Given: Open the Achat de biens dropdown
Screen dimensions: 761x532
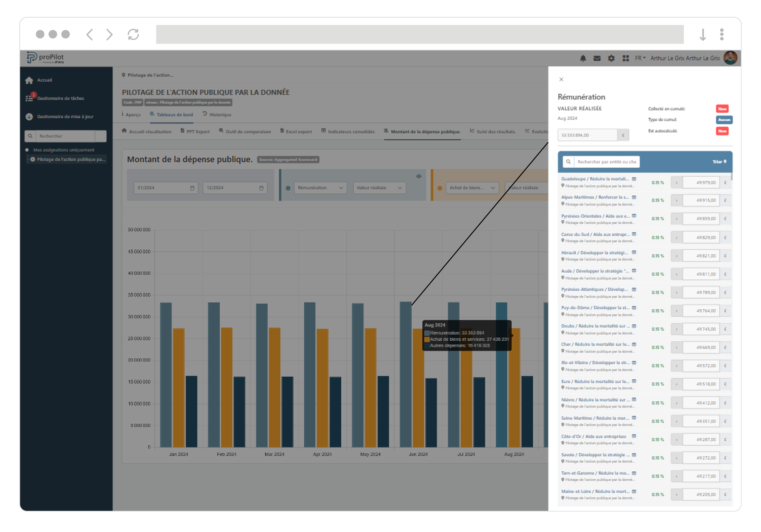Looking at the screenshot, I should (x=472, y=188).
